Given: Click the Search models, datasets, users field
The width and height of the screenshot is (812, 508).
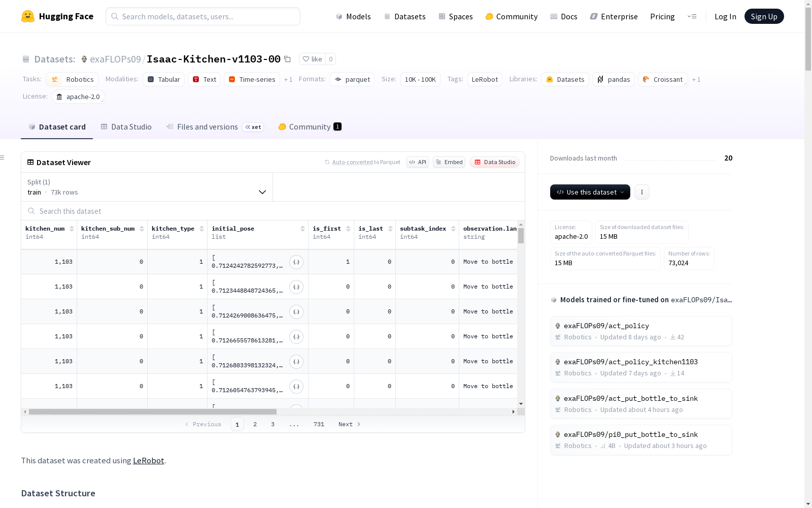Looking at the screenshot, I should [203, 16].
